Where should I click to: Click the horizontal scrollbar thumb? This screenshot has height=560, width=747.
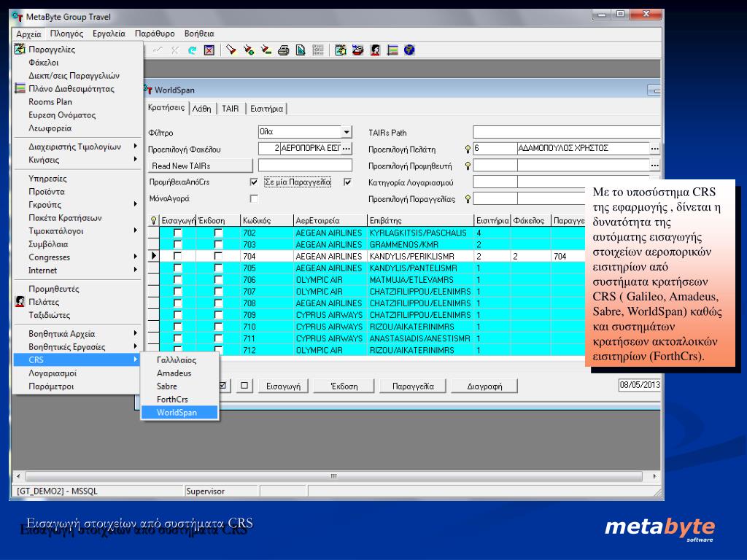coord(334,476)
